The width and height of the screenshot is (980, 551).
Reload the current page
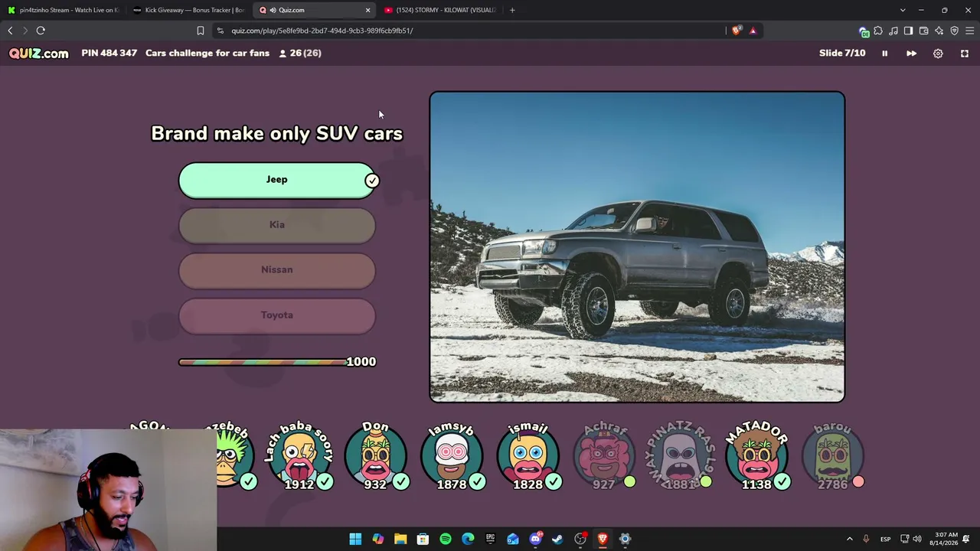(x=41, y=31)
